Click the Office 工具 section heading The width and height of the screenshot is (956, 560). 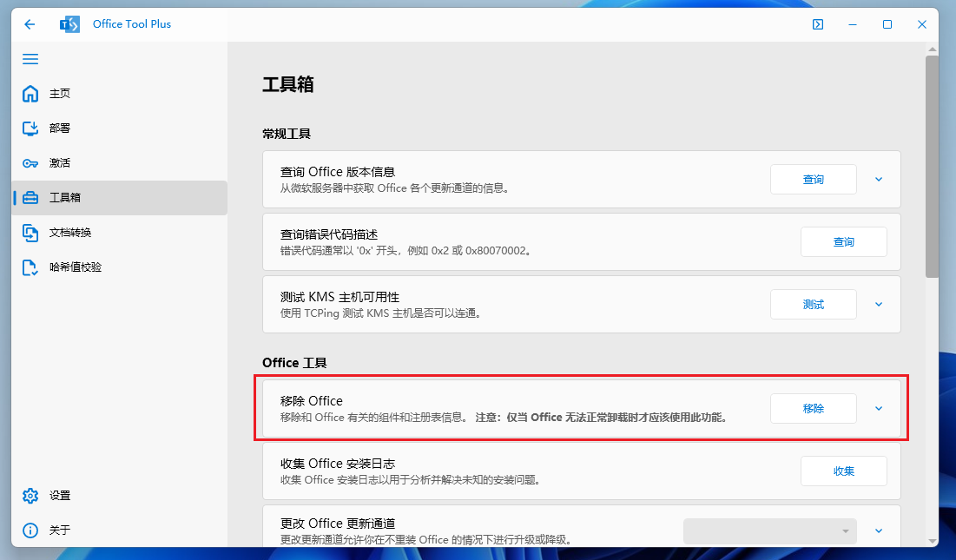coord(294,363)
